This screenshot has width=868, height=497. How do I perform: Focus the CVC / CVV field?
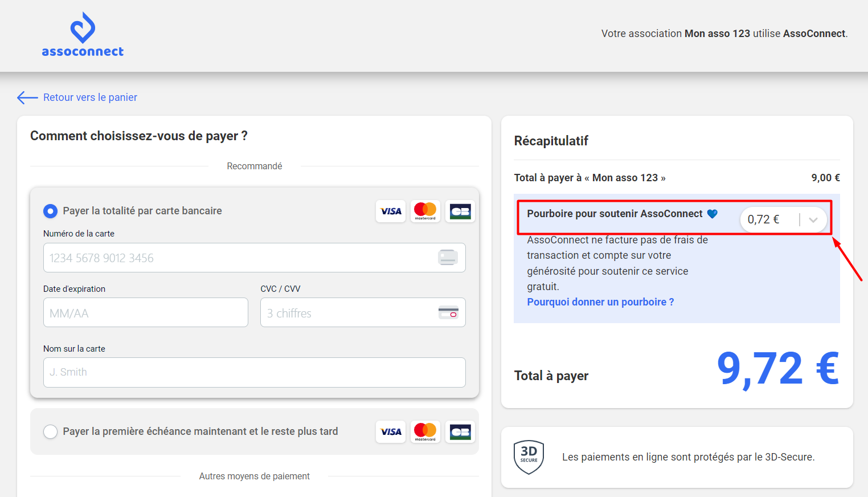[x=363, y=312]
